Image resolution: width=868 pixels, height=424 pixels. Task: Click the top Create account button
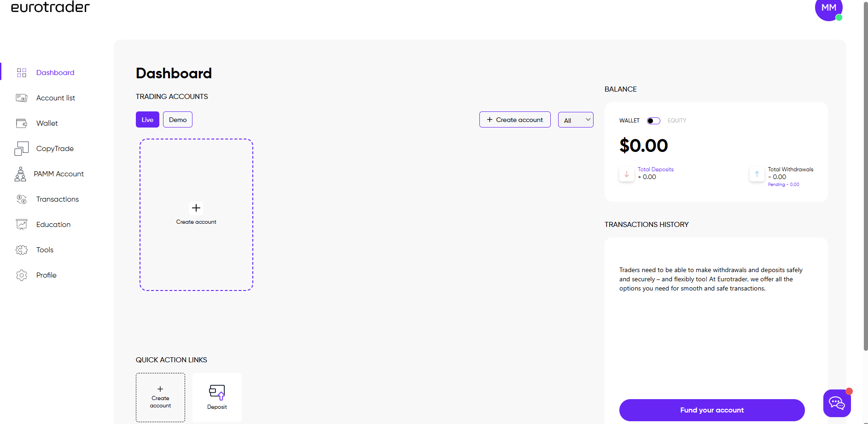coord(515,120)
